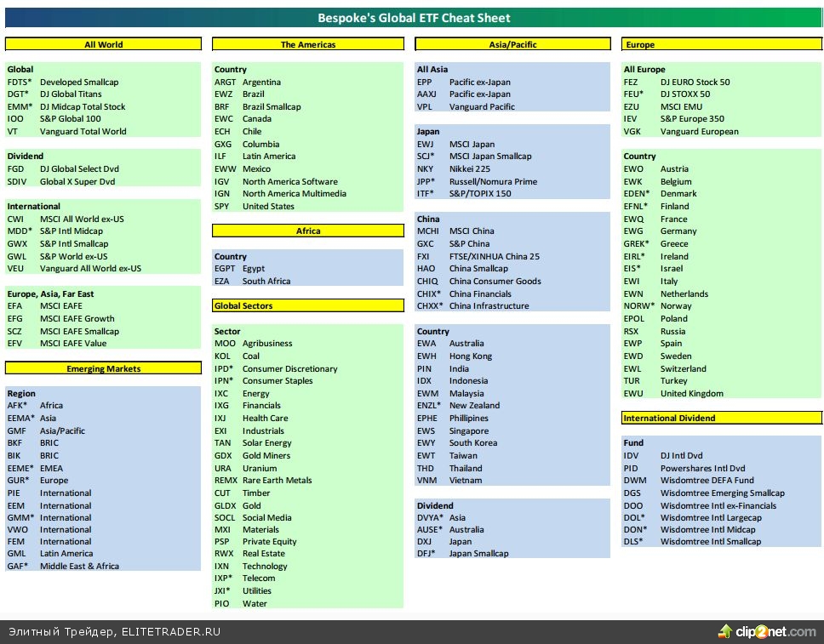Select The Americas section header
The image size is (824, 644).
pos(308,44)
